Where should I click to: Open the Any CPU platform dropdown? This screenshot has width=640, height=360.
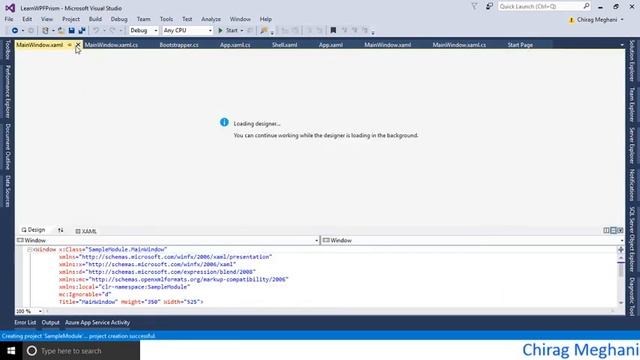187,31
